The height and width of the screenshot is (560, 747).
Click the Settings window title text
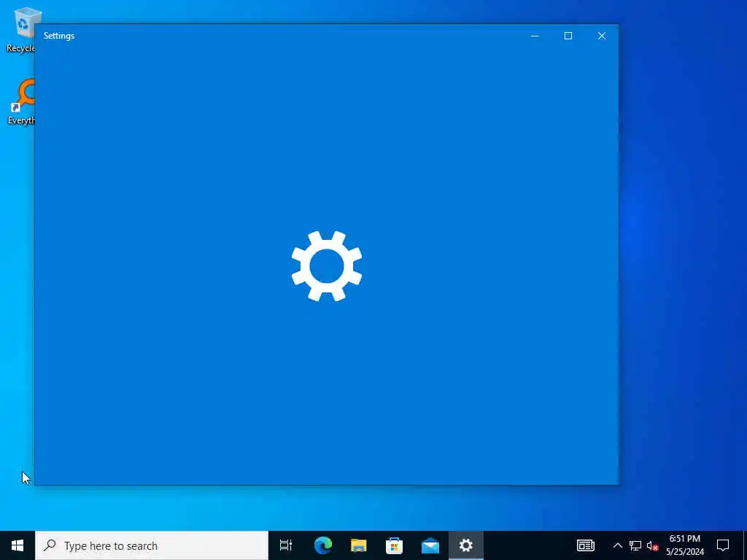pos(59,36)
